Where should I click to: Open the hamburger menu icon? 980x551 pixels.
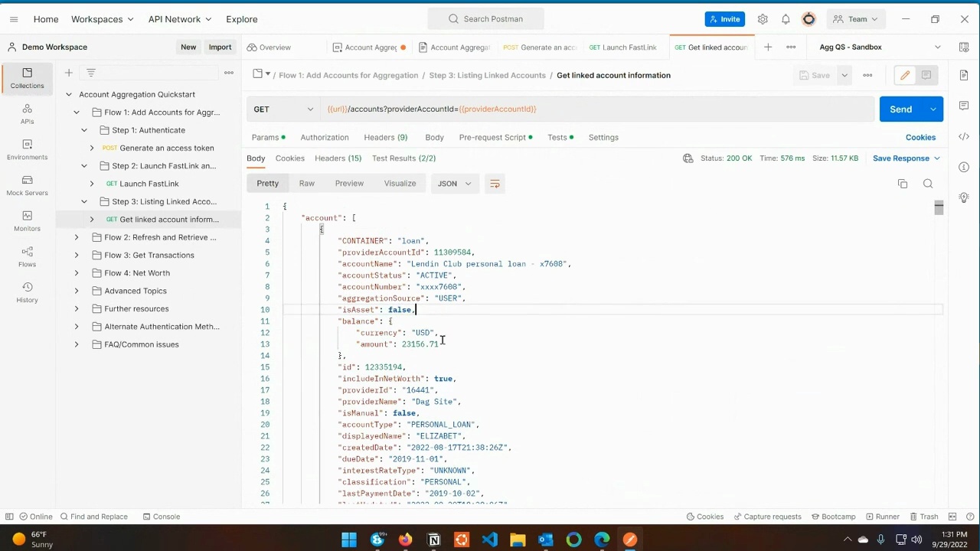pos(14,19)
